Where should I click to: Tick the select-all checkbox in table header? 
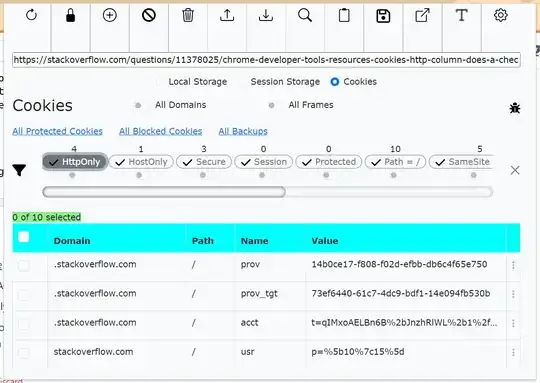tap(24, 237)
